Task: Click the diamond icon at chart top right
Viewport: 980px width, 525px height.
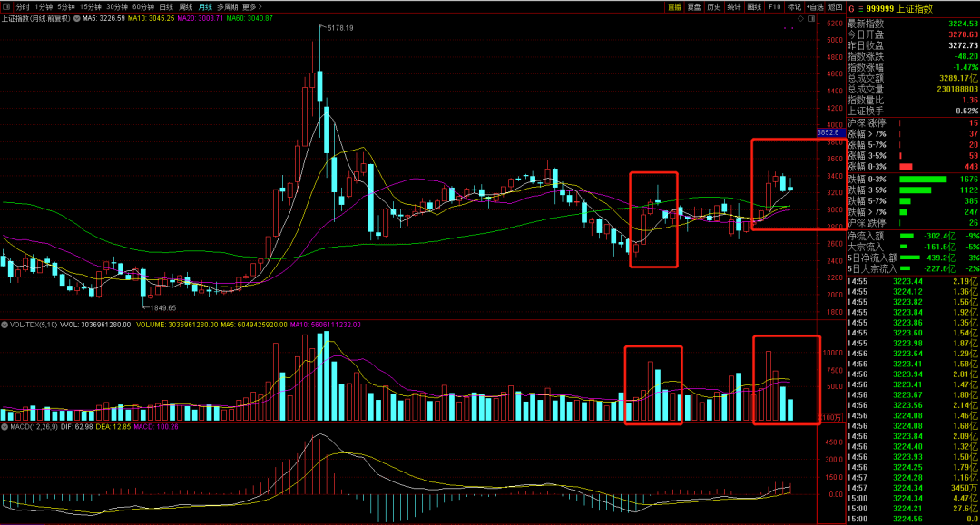Action: click(800, 19)
